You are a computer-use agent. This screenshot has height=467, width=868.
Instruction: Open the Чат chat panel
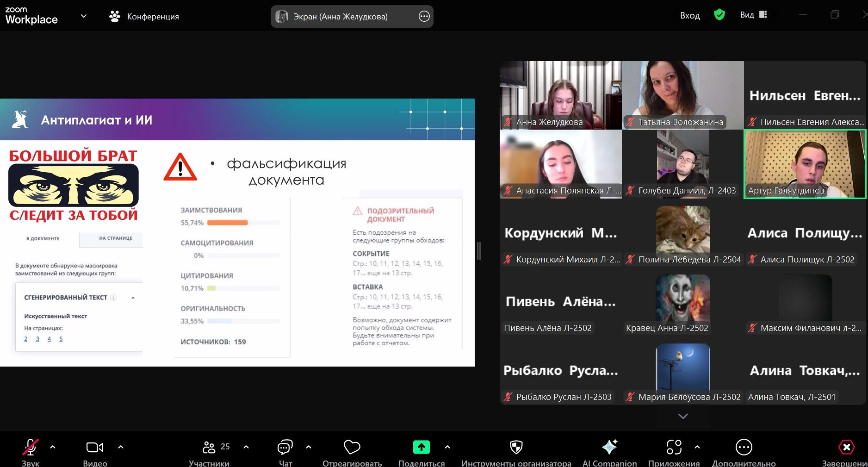click(285, 447)
